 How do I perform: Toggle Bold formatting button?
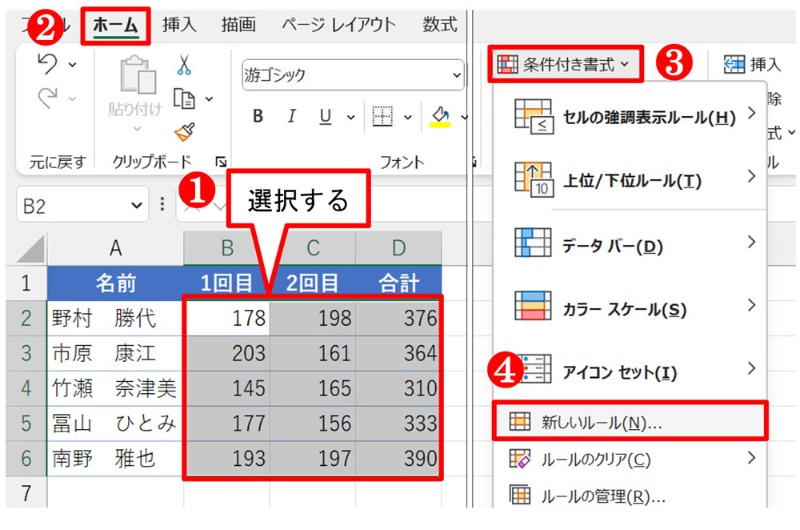click(x=258, y=117)
